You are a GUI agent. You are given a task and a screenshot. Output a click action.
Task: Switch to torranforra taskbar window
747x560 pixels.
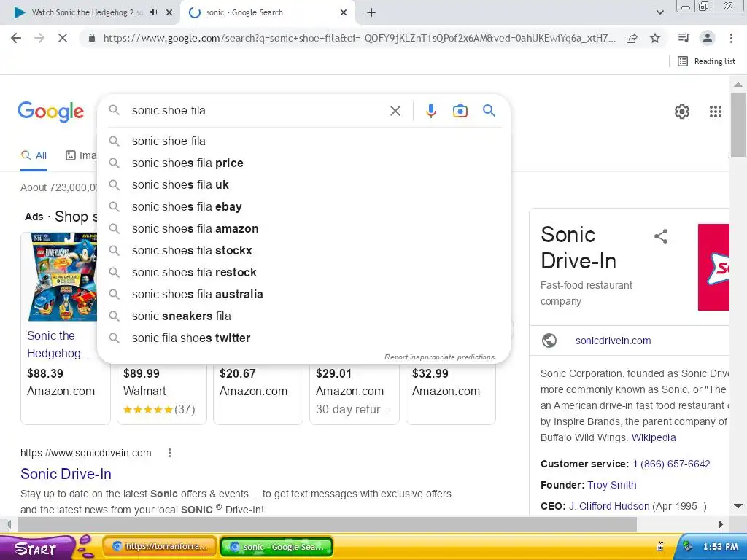point(160,547)
